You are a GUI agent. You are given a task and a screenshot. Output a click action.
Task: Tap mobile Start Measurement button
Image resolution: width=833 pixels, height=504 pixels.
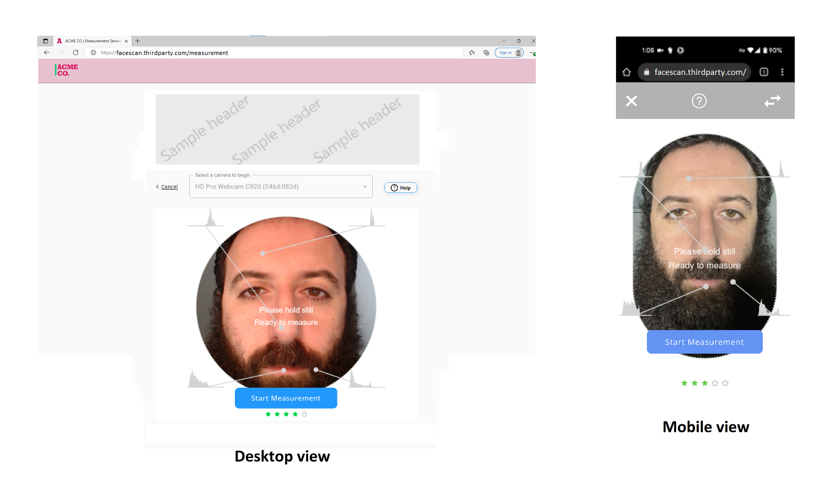coord(704,342)
